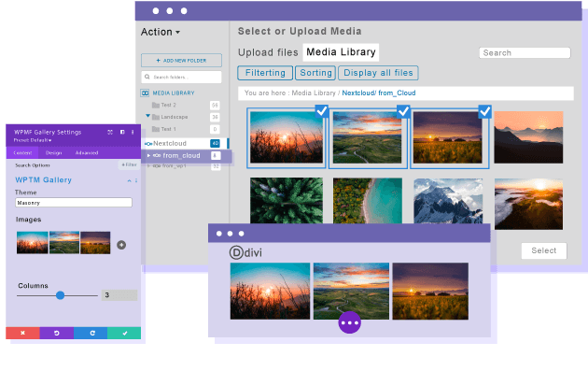The height and width of the screenshot is (371, 588).
Task: Undo with the purple arrow button
Action: 57,333
